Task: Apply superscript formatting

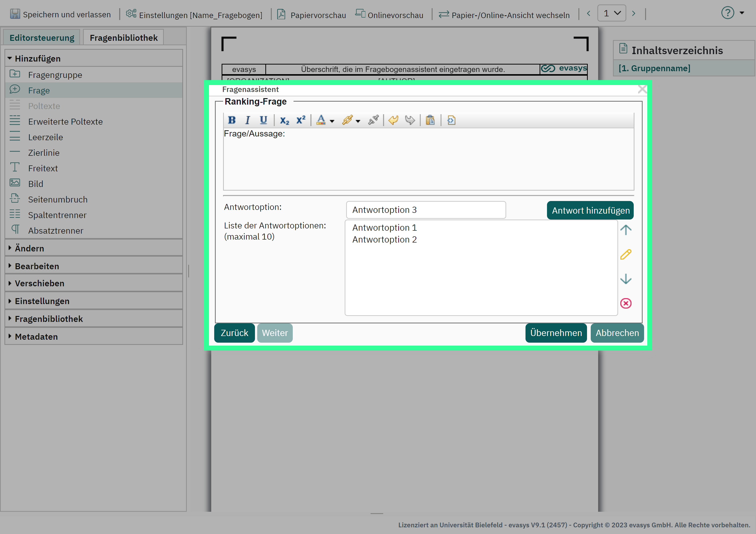Action: tap(301, 120)
